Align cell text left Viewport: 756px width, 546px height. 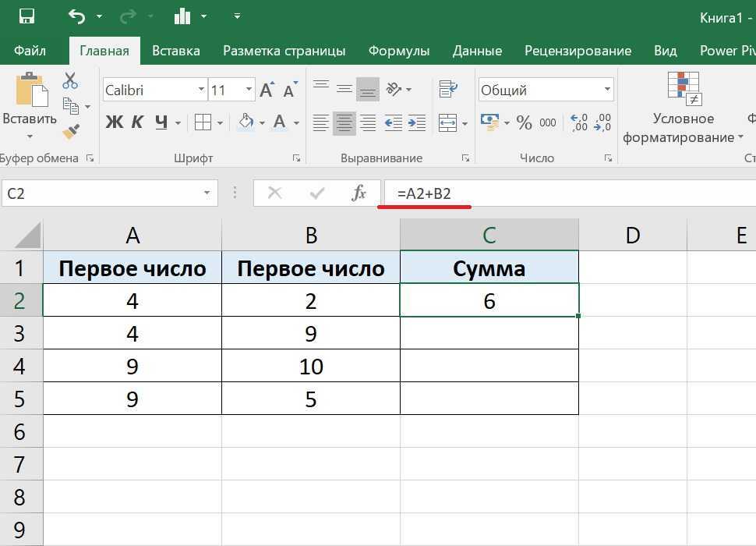tap(320, 122)
